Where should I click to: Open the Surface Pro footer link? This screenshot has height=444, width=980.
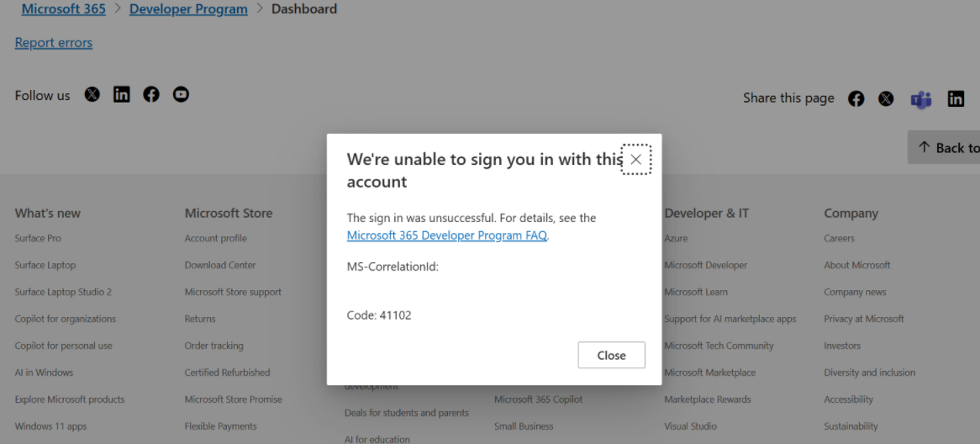pyautogui.click(x=38, y=238)
